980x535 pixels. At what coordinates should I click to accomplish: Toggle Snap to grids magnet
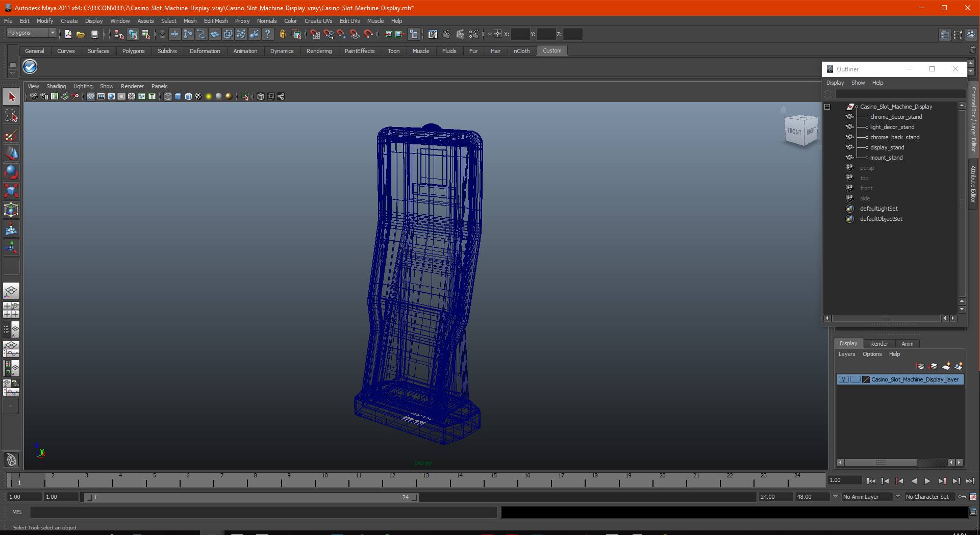315,34
